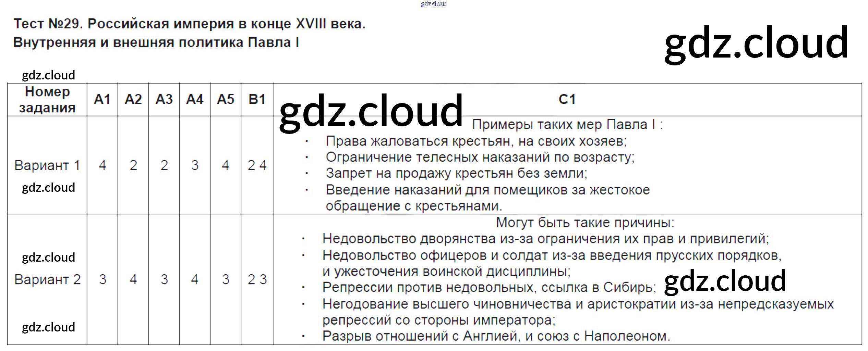This screenshot has height=351, width=868.
Task: Click the 'Вариант 1' row label
Action: tap(47, 165)
